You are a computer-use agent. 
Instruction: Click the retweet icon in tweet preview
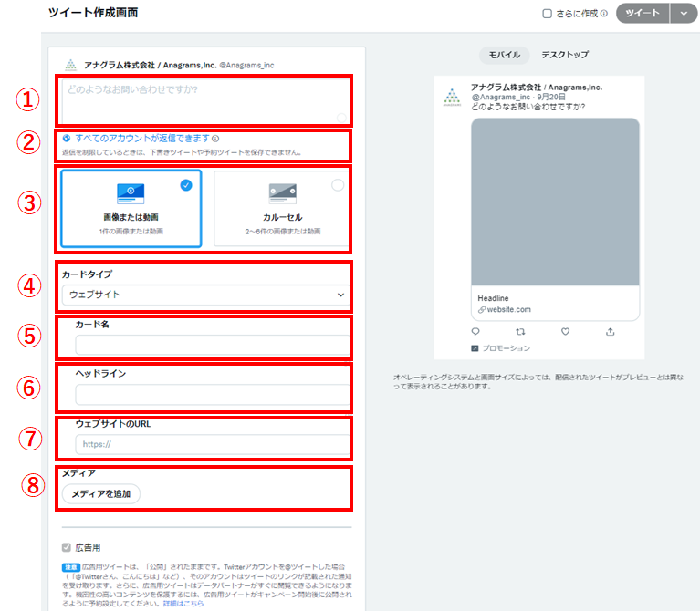pos(520,331)
